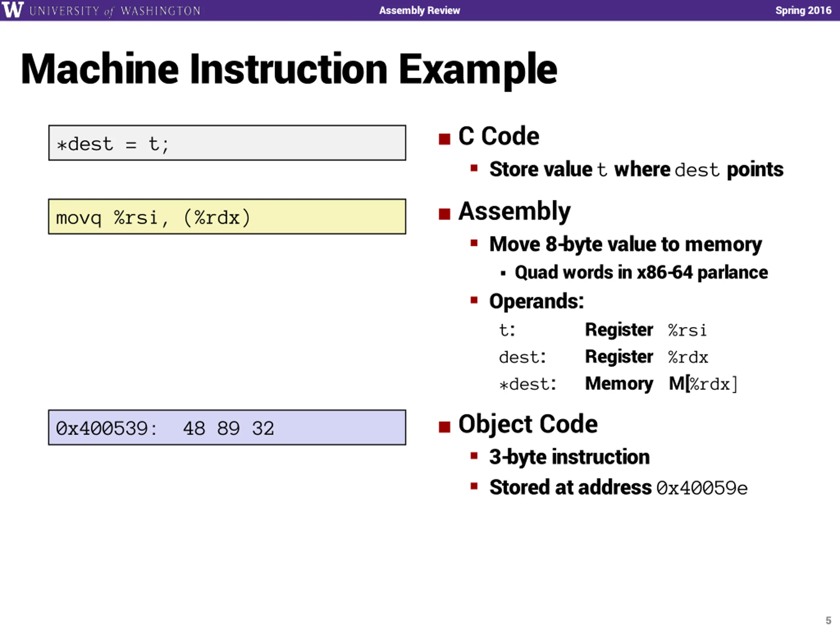
Task: Click the '*dest:' operand label
Action: coord(528,384)
